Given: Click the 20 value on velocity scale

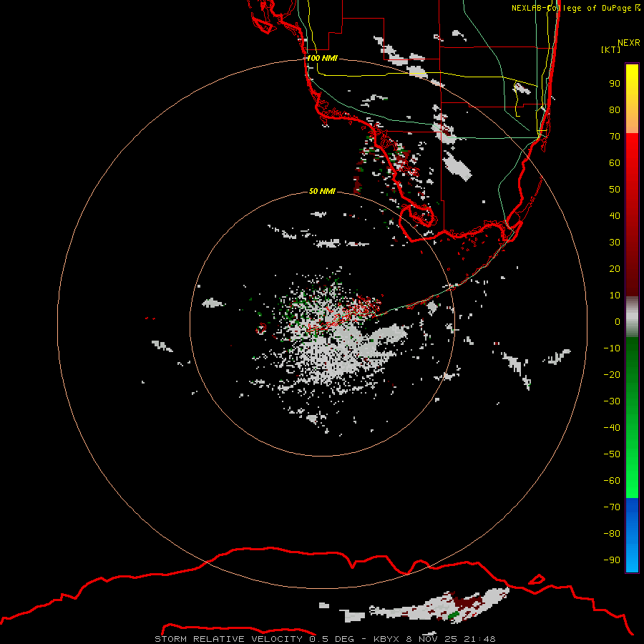Looking at the screenshot, I should pos(615,268).
